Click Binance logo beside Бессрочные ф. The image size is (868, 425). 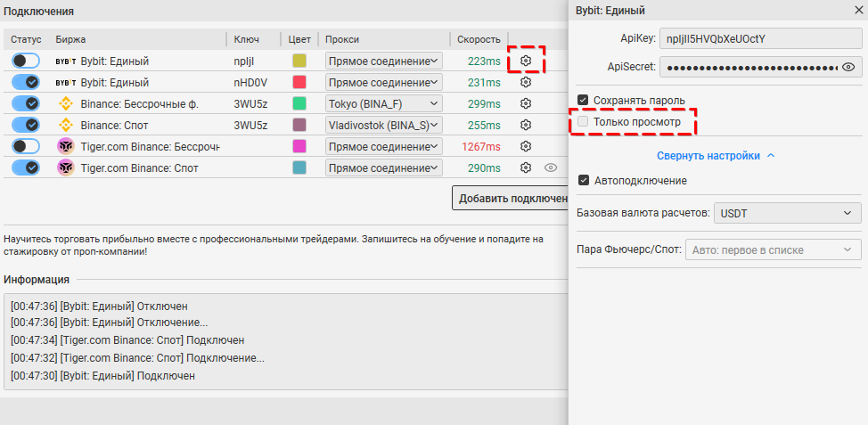pos(66,103)
